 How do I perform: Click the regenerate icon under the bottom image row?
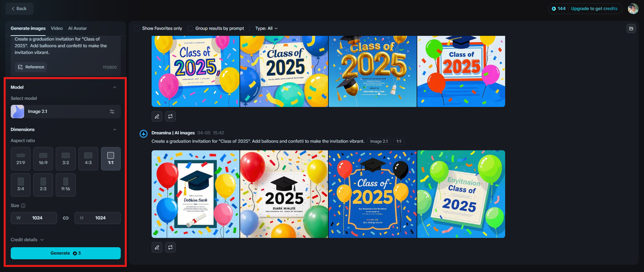click(x=170, y=247)
